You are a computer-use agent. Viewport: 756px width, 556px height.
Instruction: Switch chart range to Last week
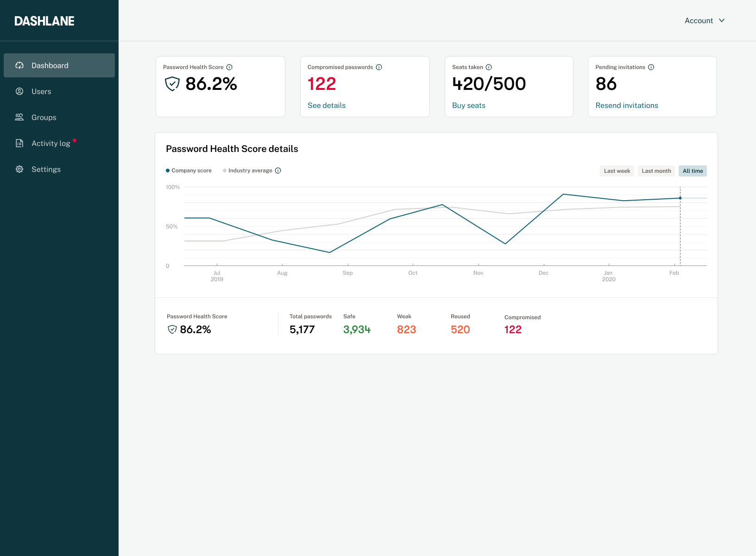(617, 171)
